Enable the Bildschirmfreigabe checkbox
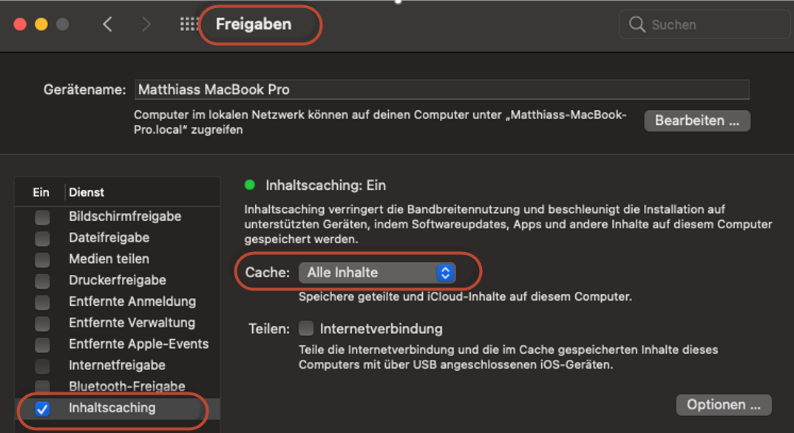This screenshot has height=433, width=794. click(42, 217)
